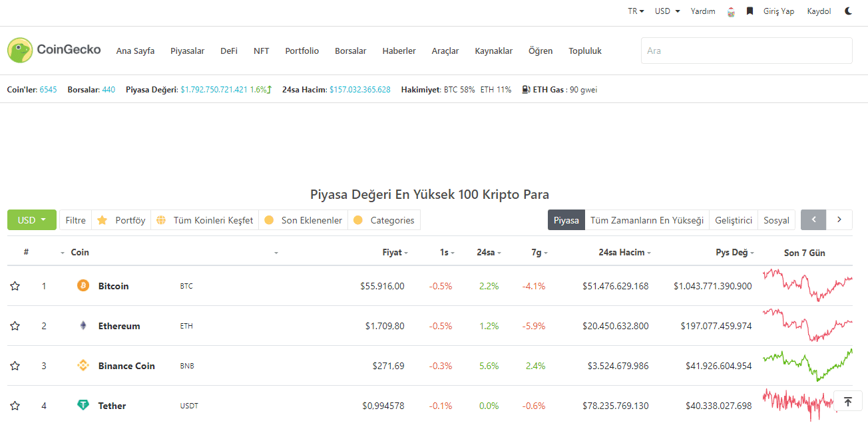Click the coin count 6545
868x425 pixels.
[49, 89]
